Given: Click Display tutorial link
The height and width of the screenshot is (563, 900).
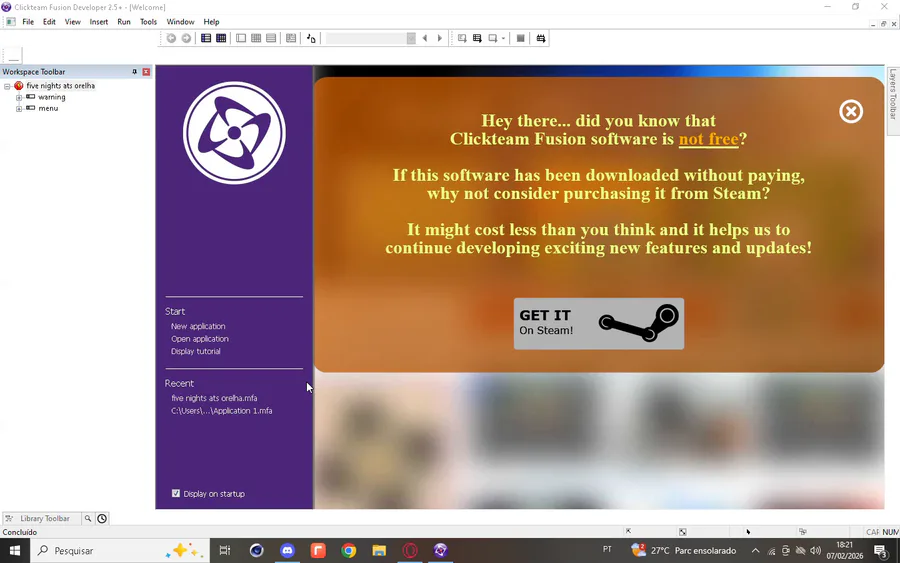Looking at the screenshot, I should tap(196, 351).
